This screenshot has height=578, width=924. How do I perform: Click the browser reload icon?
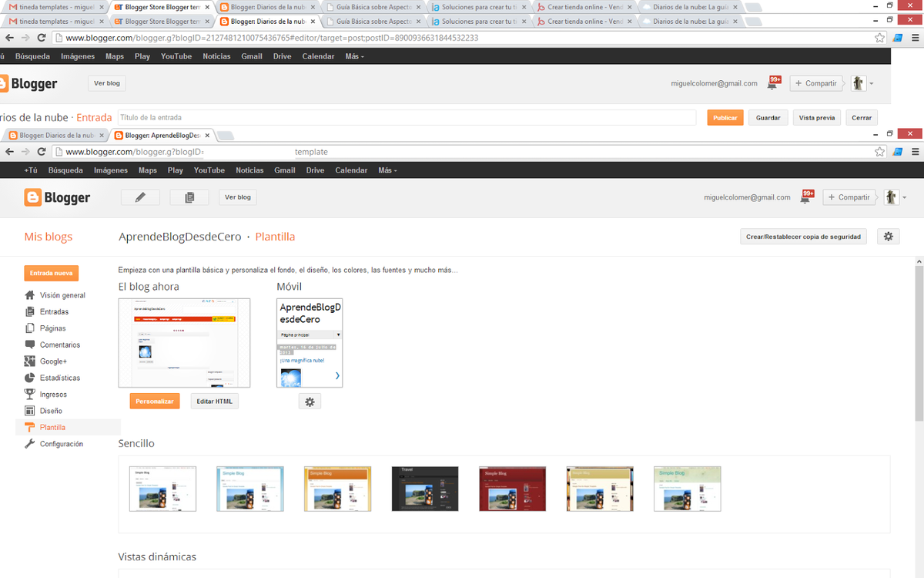pos(42,152)
